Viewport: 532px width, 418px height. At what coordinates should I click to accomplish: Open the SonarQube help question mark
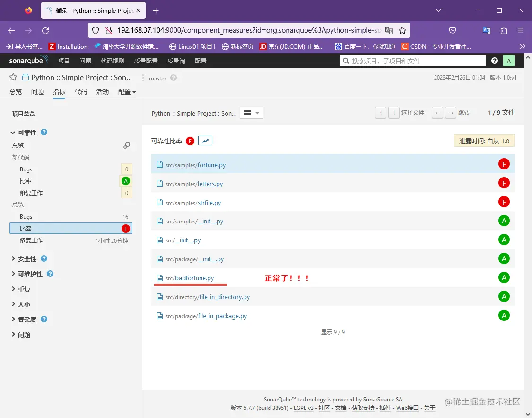tap(495, 61)
